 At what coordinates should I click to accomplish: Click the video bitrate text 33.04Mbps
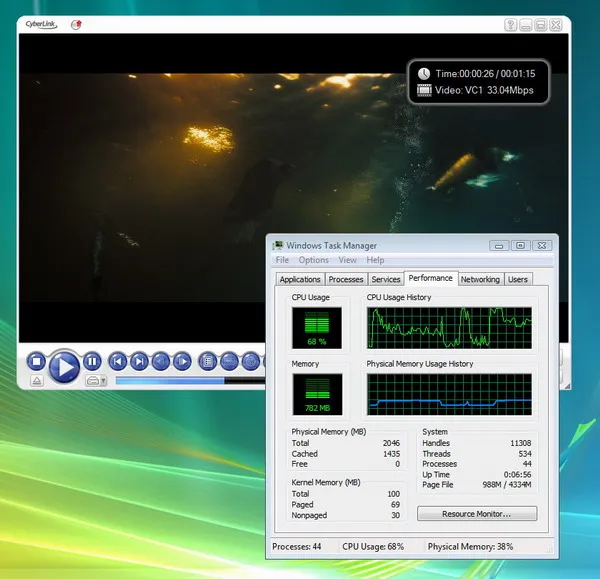click(510, 90)
